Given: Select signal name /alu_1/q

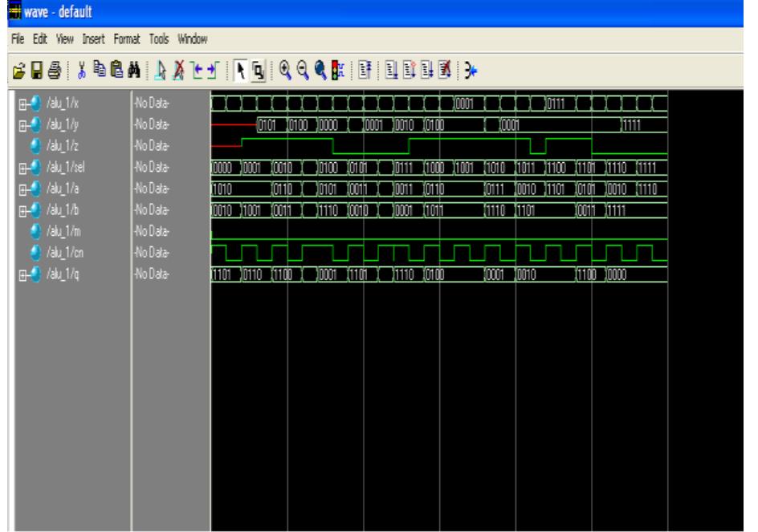Looking at the screenshot, I should [x=63, y=274].
